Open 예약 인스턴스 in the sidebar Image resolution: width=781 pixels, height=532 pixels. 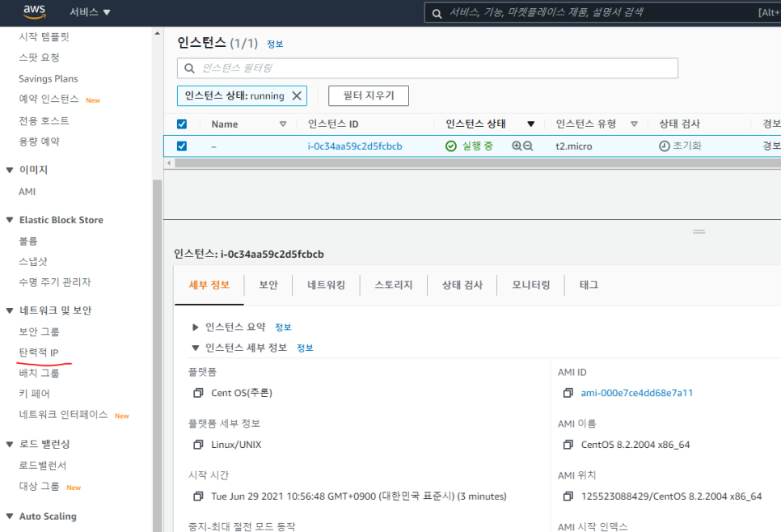pos(49,99)
